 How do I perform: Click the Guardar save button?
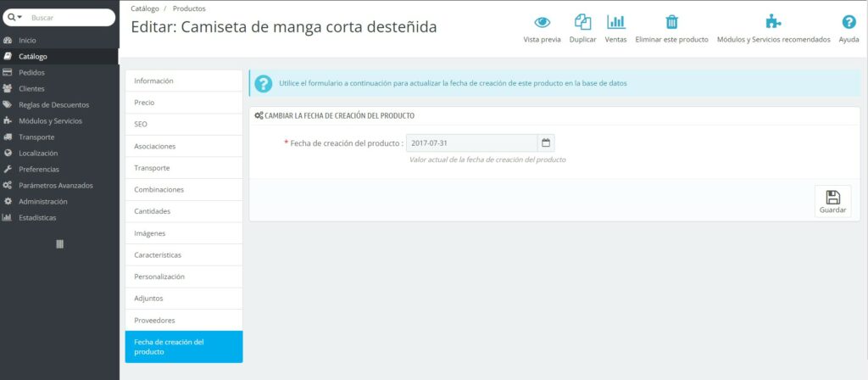point(832,201)
